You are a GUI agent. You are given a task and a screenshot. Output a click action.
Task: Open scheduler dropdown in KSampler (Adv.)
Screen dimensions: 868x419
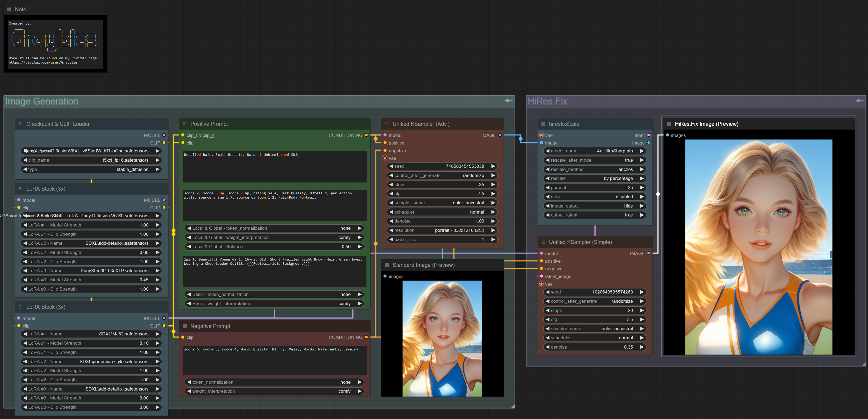point(442,212)
